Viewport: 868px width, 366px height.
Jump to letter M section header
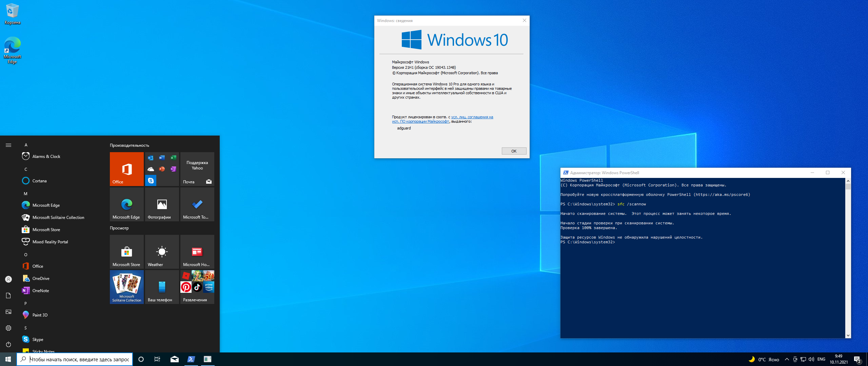point(25,194)
